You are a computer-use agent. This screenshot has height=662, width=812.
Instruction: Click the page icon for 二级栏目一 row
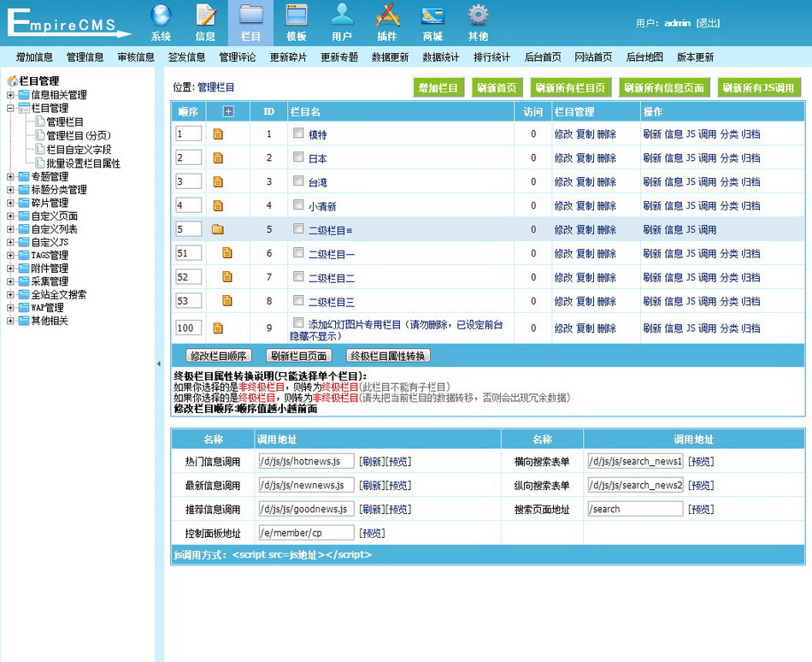pyautogui.click(x=227, y=253)
